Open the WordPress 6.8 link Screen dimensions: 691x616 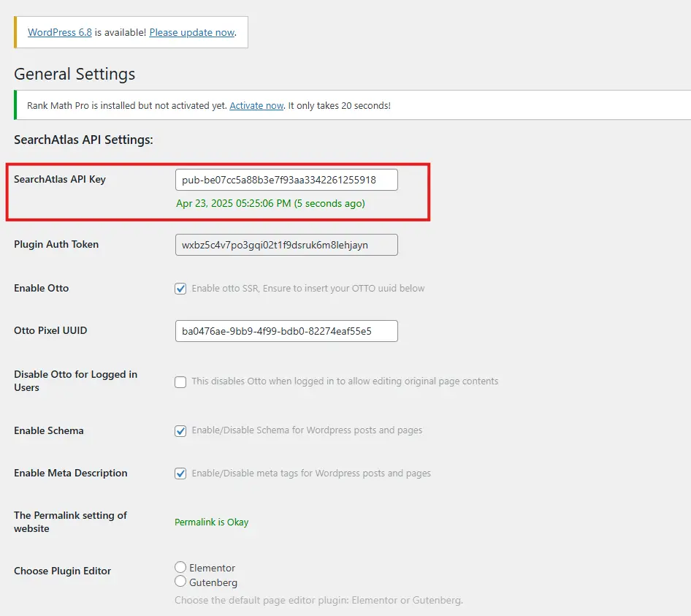60,33
